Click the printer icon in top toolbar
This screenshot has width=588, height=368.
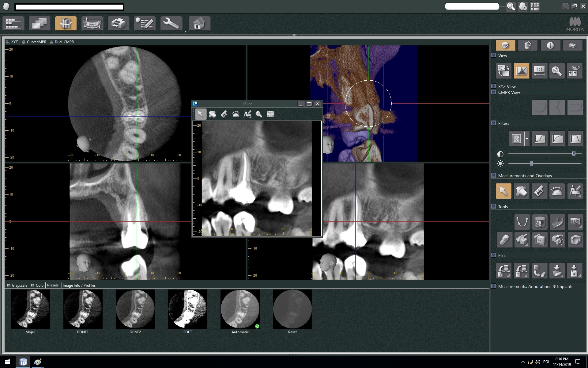point(119,23)
